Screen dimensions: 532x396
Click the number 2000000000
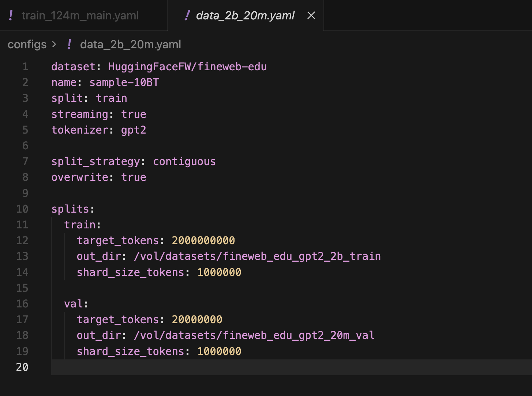coord(203,240)
